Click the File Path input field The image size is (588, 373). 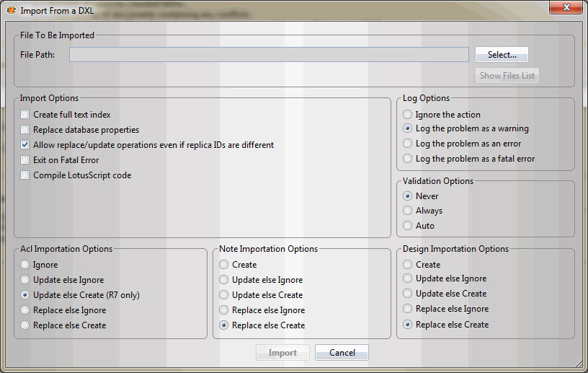269,55
